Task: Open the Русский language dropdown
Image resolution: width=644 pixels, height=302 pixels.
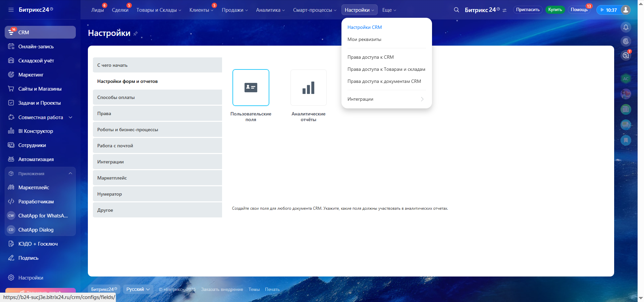Action: click(138, 289)
